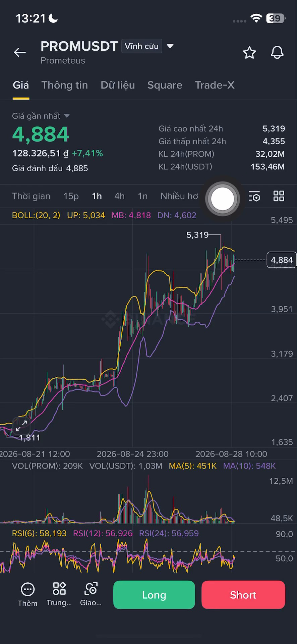Switch to the Giá tab
The image size is (297, 644).
click(x=21, y=85)
